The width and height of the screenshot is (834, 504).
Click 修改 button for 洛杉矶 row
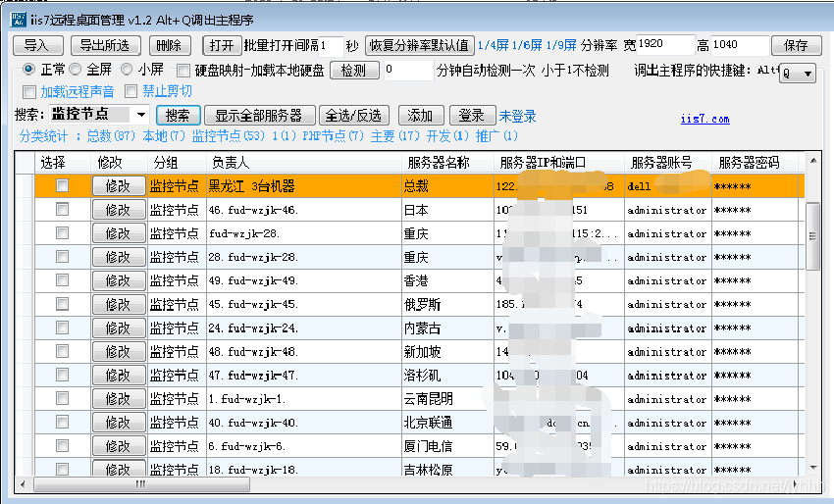pyautogui.click(x=119, y=375)
